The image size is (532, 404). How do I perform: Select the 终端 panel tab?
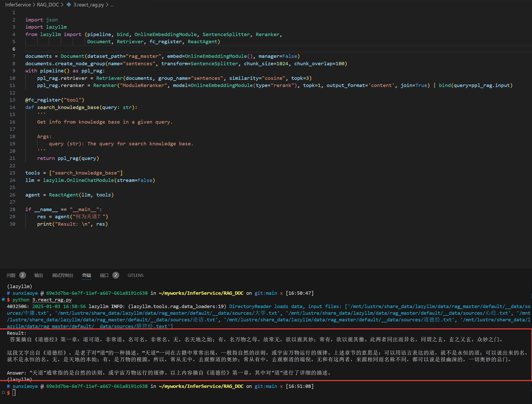[86, 275]
